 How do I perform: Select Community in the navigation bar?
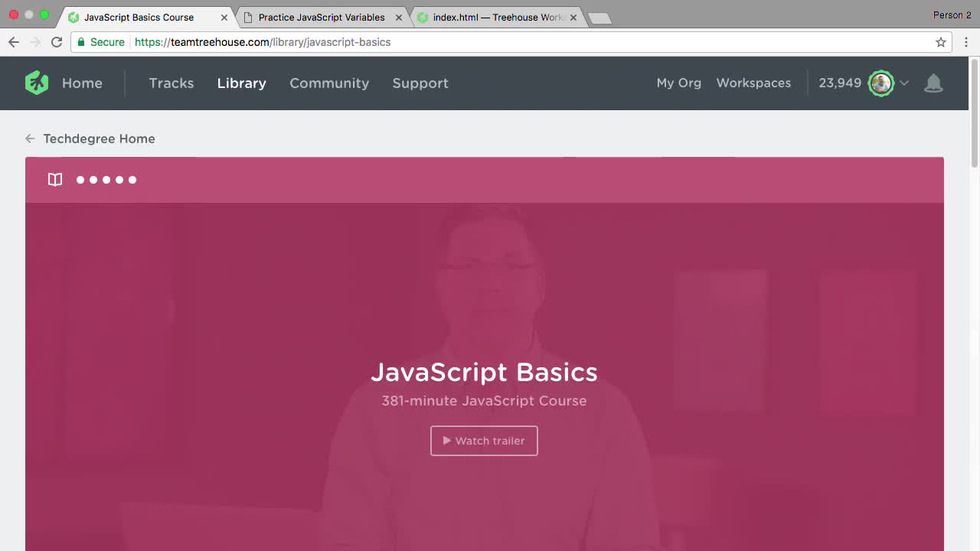pyautogui.click(x=329, y=83)
